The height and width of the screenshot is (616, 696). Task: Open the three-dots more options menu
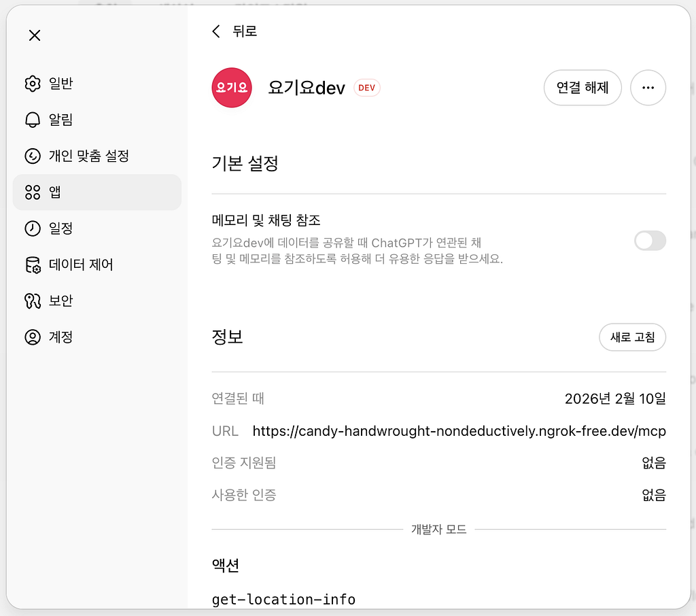[x=648, y=88]
